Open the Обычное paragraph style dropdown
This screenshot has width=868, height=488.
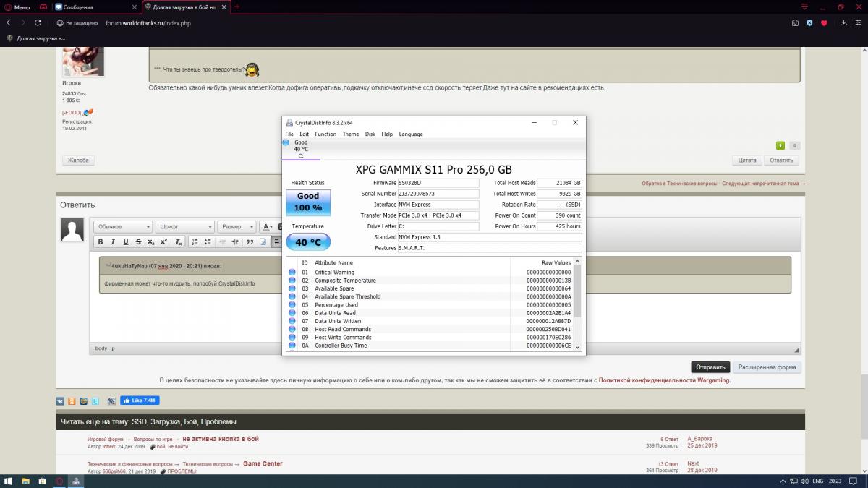click(124, 227)
